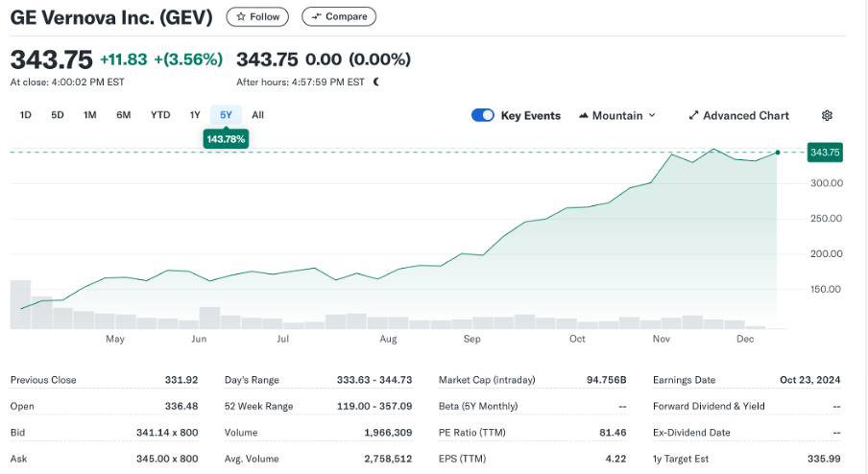Click the Advanced Chart expand-arrows icon
This screenshot has width=868, height=474.
(693, 115)
